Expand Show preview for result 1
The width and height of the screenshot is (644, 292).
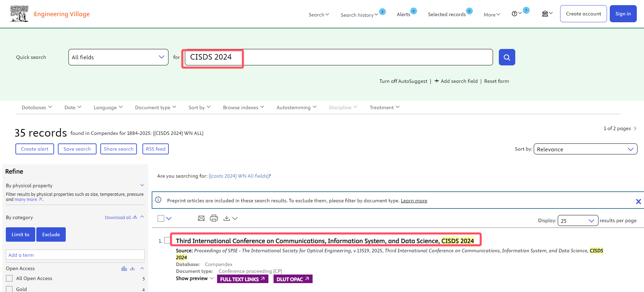195,278
